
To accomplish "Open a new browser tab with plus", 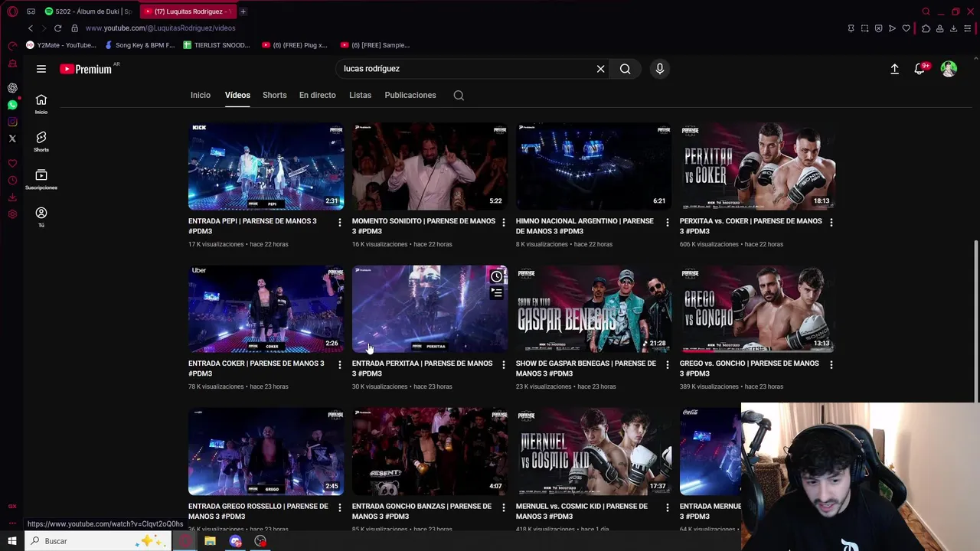I will [x=243, y=11].
